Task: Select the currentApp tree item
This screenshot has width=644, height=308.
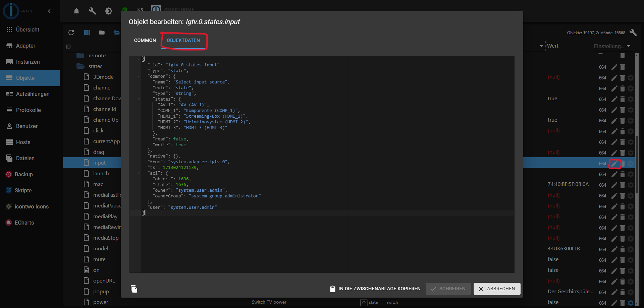Action: point(106,141)
